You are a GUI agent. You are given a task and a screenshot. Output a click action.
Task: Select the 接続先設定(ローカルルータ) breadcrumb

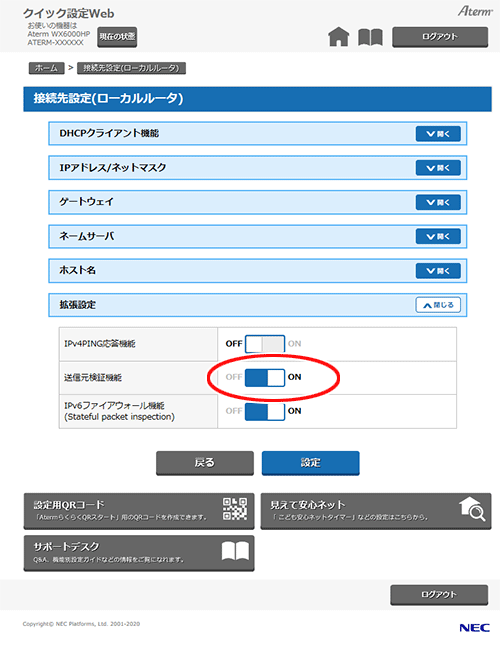coord(131,68)
